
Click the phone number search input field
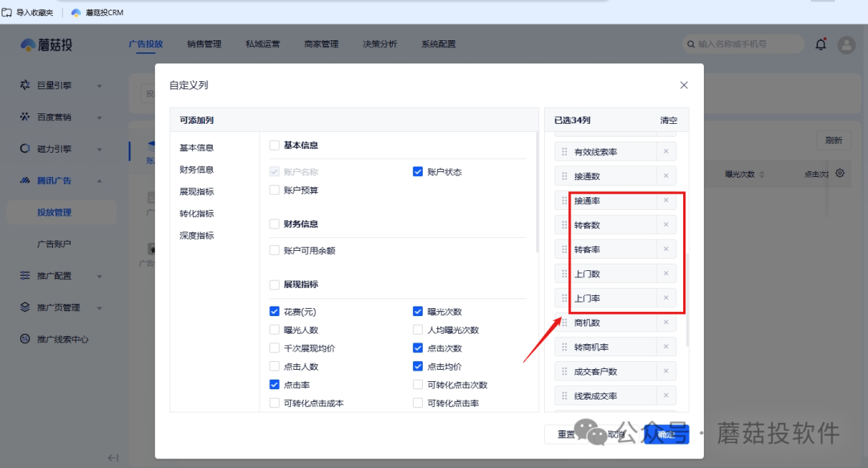tap(747, 44)
